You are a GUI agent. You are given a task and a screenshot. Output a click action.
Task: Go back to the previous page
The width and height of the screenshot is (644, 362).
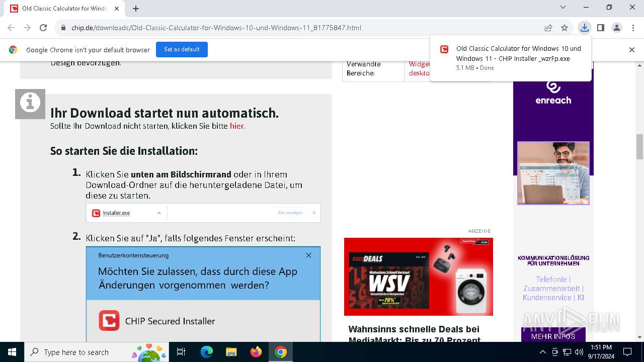[x=11, y=28]
